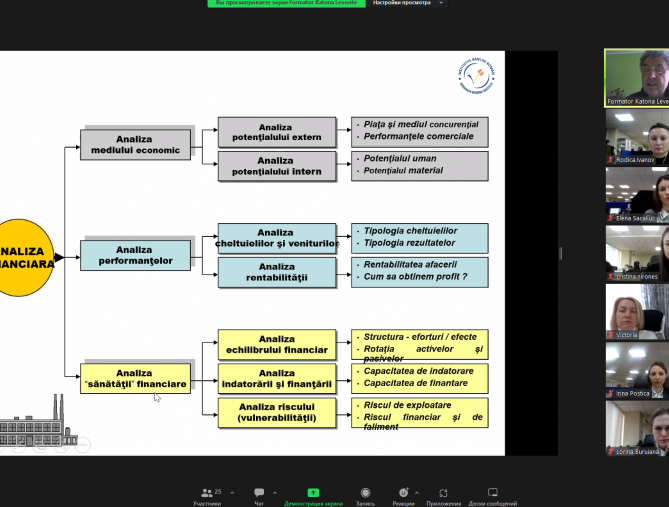Click the yellow ANALIZA FINANCIARA circle
The width and height of the screenshot is (669, 507).
(x=24, y=258)
